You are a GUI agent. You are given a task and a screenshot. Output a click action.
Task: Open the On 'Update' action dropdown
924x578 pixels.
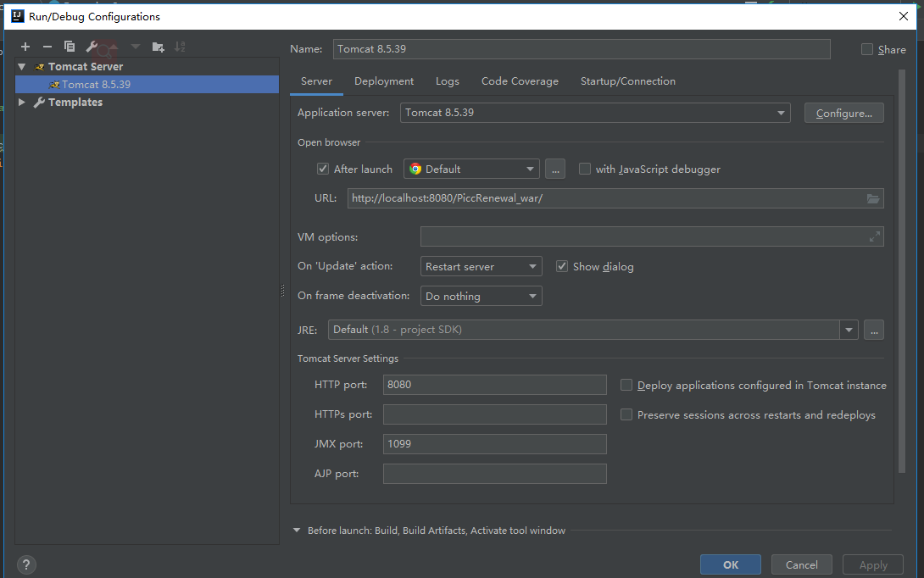click(481, 267)
